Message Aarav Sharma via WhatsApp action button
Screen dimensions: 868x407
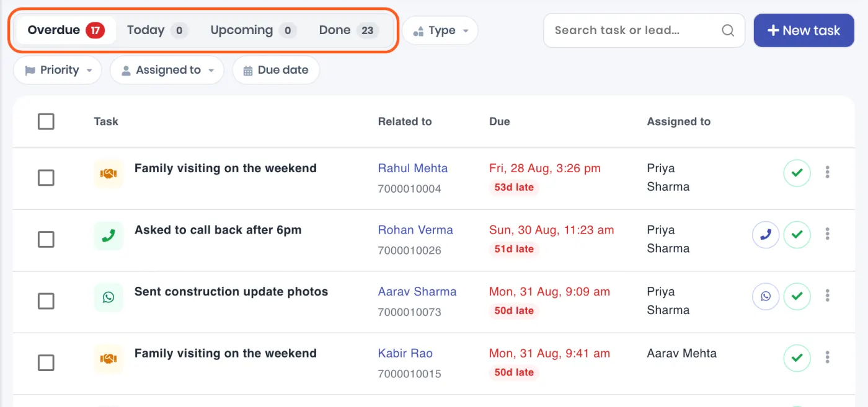pyautogui.click(x=766, y=296)
